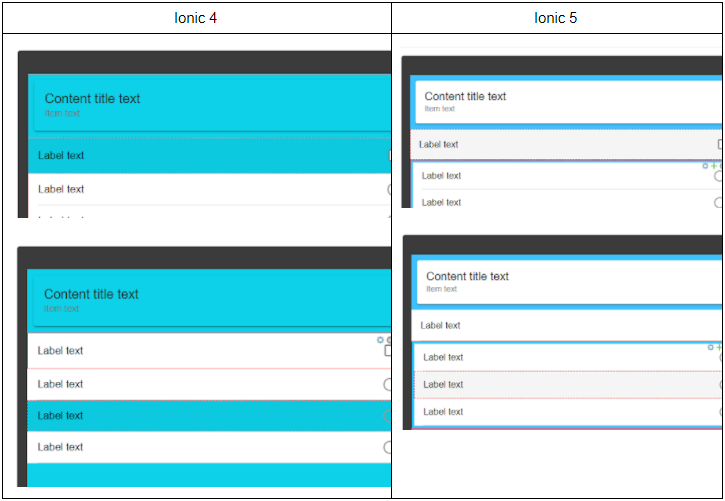
Task: Click Item text subtitle in second Ionic 4 preview
Action: pyautogui.click(x=61, y=309)
